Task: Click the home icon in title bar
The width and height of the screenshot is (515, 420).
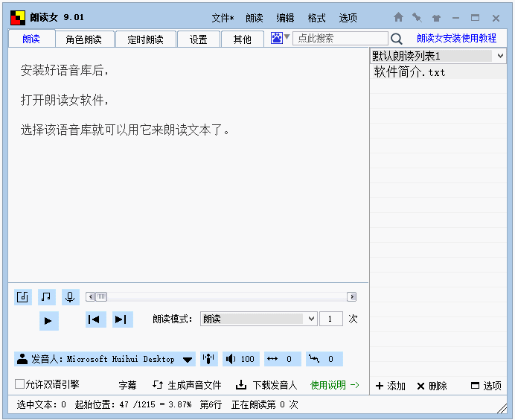Action: point(398,17)
